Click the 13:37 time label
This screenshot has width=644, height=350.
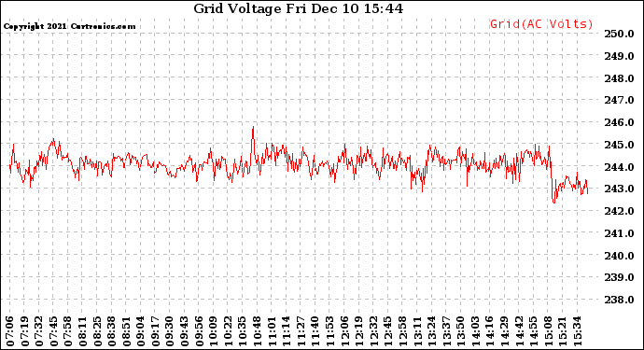tap(447, 331)
